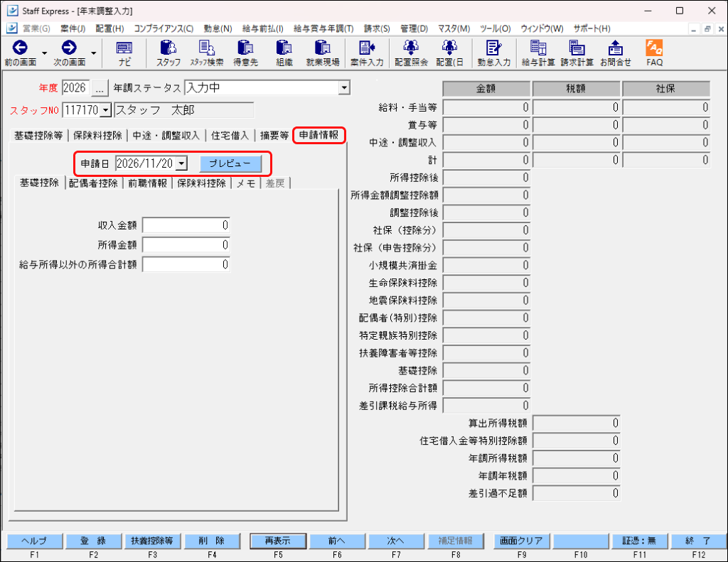Open the 給与計算 payroll calculation icon

pos(538,53)
